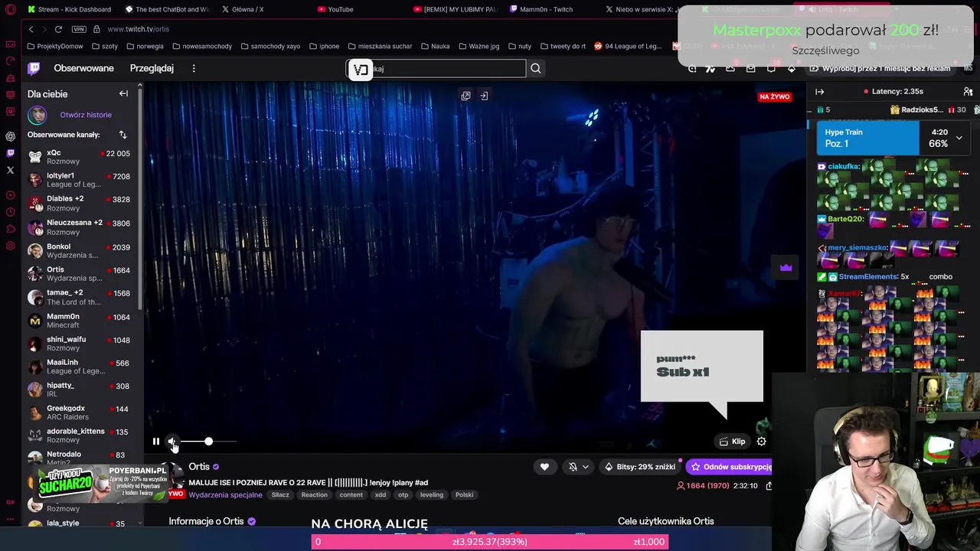Open Bitsy 29% zniżki offer
Viewport: 980px width, 551px height.
[x=640, y=467]
